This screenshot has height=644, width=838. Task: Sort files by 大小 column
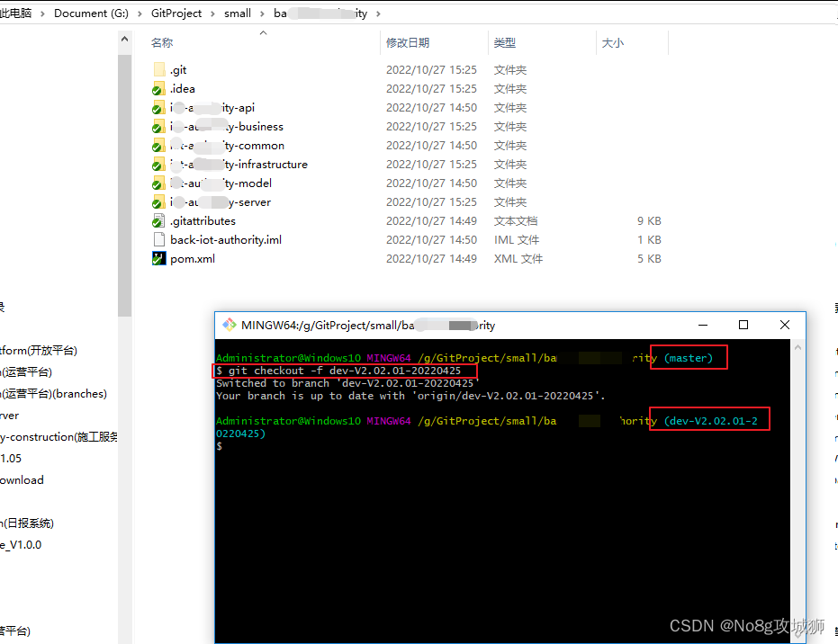pyautogui.click(x=612, y=42)
